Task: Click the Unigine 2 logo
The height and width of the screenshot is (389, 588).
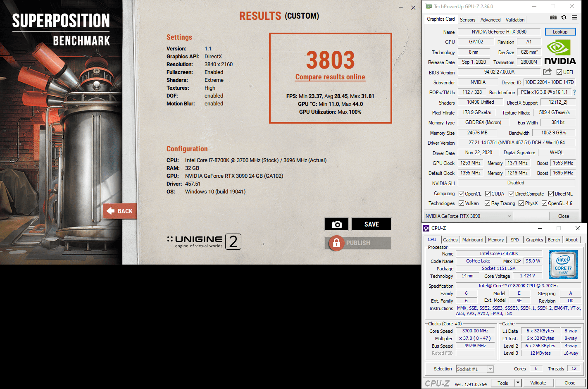Action: [x=204, y=241]
